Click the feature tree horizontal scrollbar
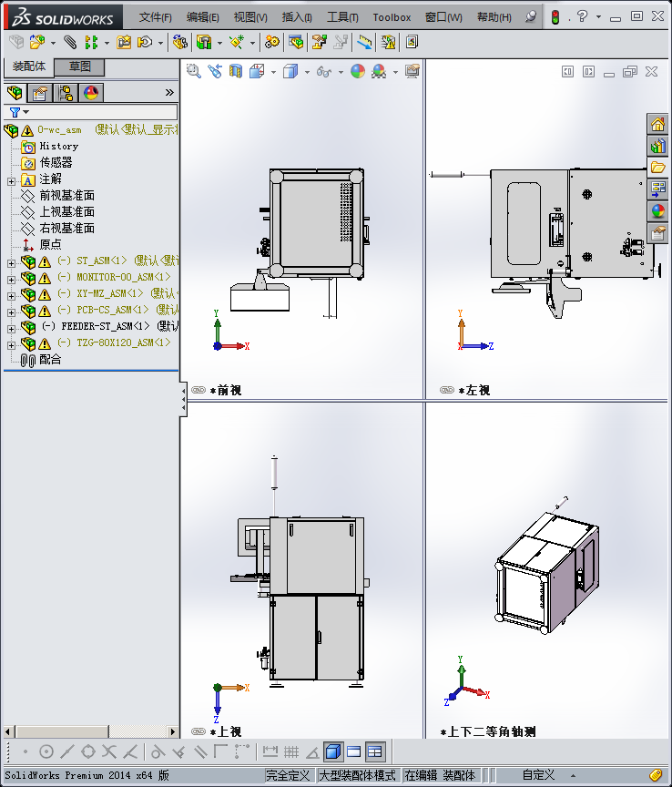This screenshot has width=672, height=787. pos(91,731)
